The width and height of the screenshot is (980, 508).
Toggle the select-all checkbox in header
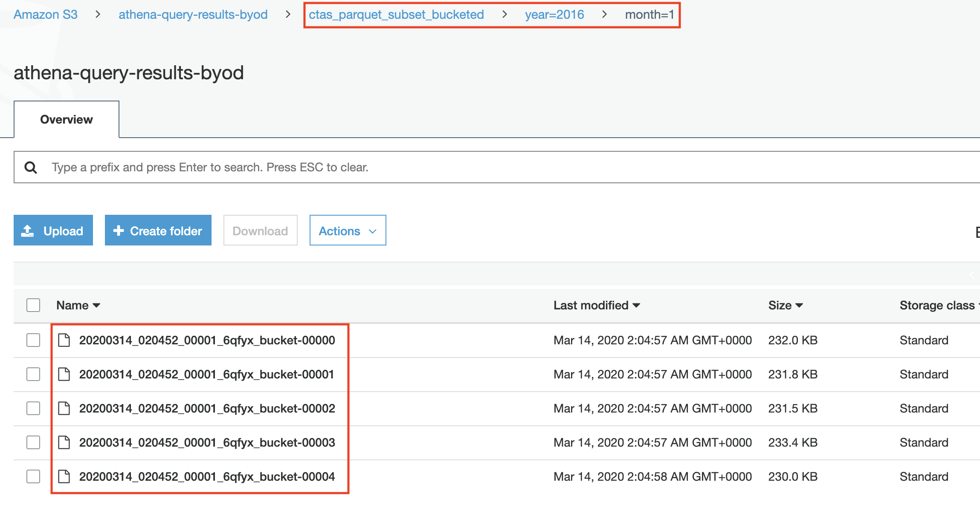pyautogui.click(x=33, y=305)
